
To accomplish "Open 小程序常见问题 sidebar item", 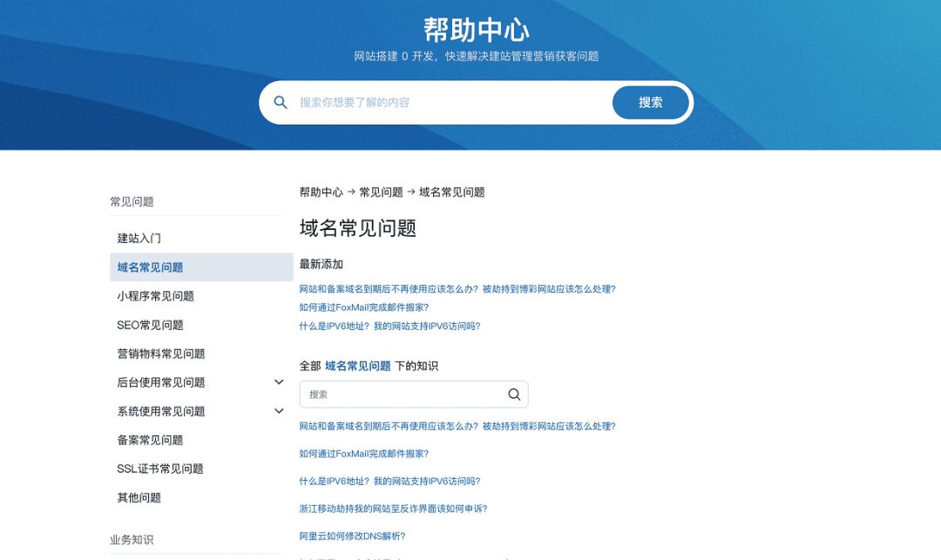I will tap(155, 296).
